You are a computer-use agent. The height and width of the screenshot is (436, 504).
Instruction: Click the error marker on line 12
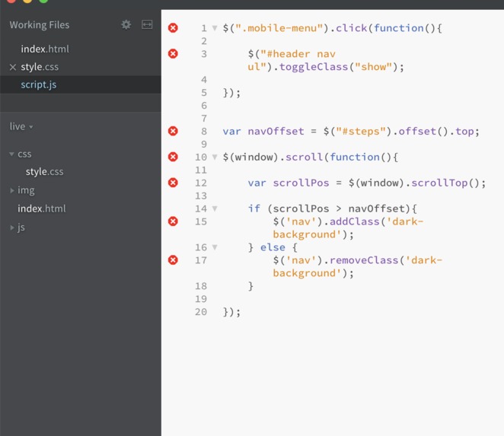[x=173, y=183]
